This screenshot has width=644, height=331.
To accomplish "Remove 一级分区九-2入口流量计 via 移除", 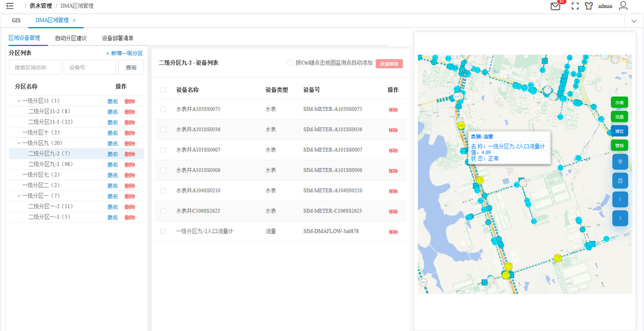I will tap(393, 232).
